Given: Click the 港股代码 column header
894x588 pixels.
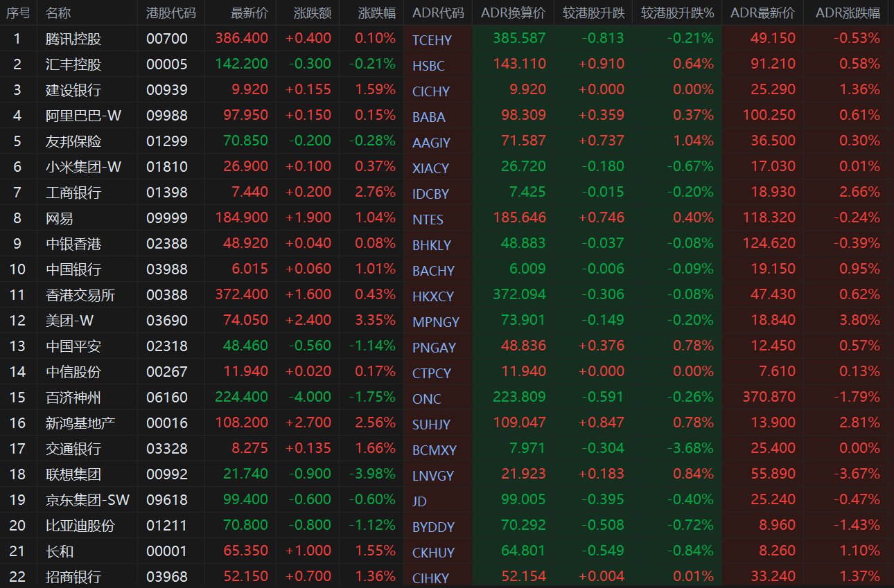Looking at the screenshot, I should pyautogui.click(x=171, y=13).
